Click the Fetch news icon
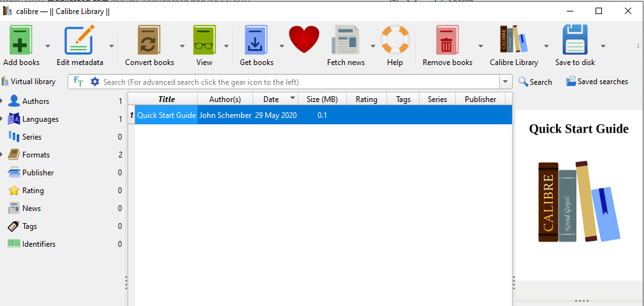The width and height of the screenshot is (644, 306). pyautogui.click(x=346, y=40)
